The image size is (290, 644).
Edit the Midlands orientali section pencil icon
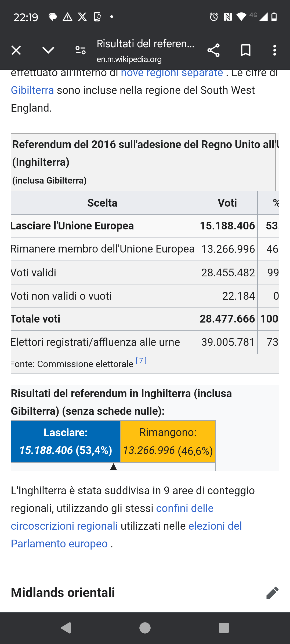coord(272,593)
